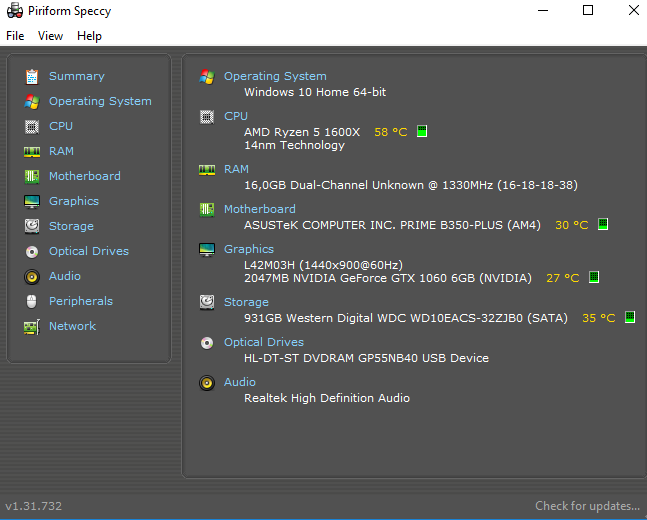Select Summary in the sidebar
Screen dimensions: 647x520
pyautogui.click(x=77, y=76)
